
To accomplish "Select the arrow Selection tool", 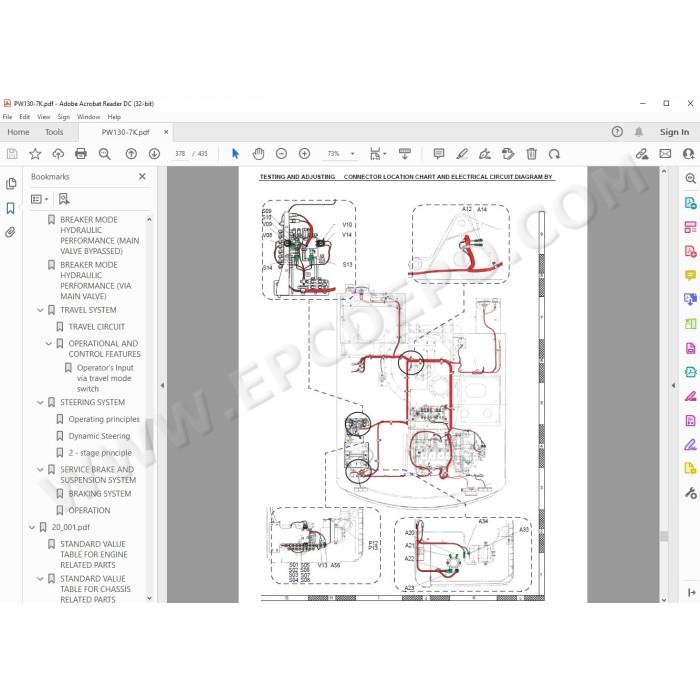I will pos(235,154).
